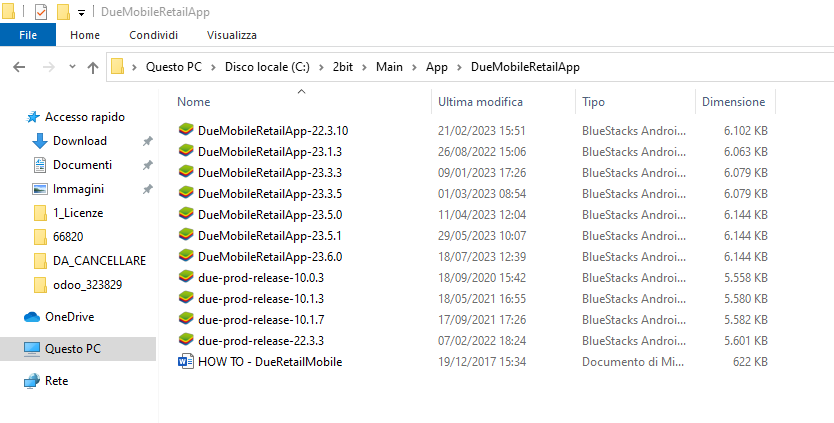The height and width of the screenshot is (423, 834).
Task: Expand the chevron after Questo PC in path
Action: click(213, 67)
